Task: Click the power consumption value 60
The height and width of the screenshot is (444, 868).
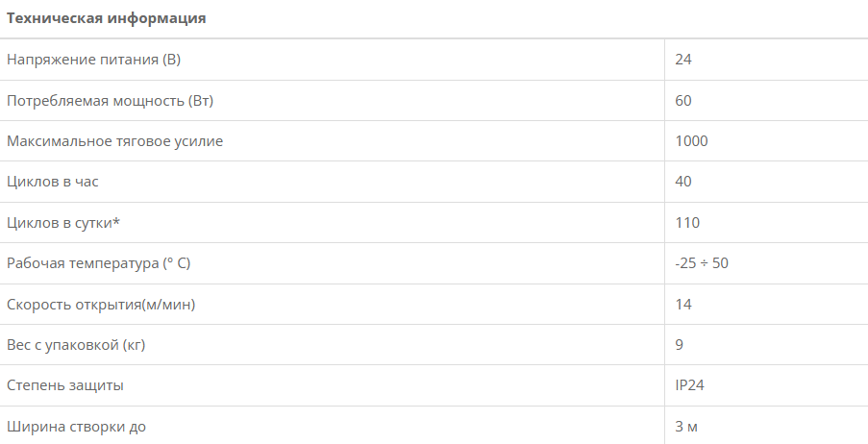Action: (x=683, y=100)
